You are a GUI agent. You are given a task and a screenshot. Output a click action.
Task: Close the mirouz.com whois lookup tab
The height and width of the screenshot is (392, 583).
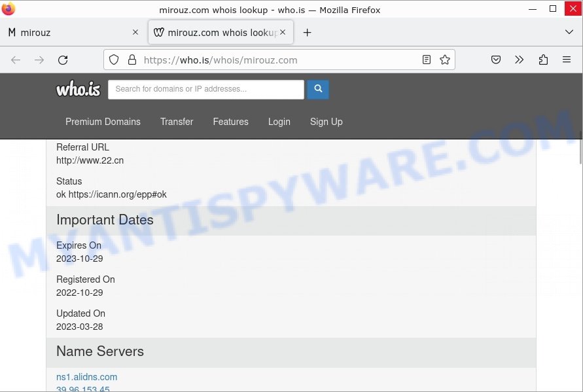(283, 32)
